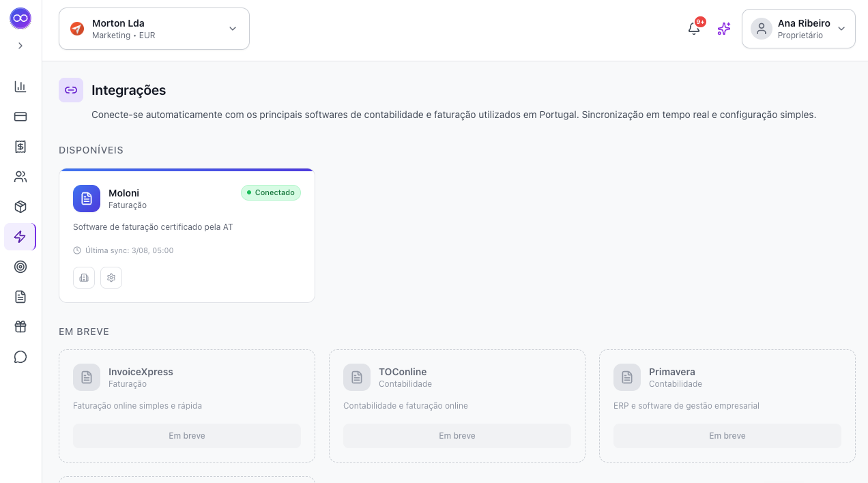This screenshot has width=868, height=483.
Task: Open the Morton Lda company selector
Action: point(154,29)
